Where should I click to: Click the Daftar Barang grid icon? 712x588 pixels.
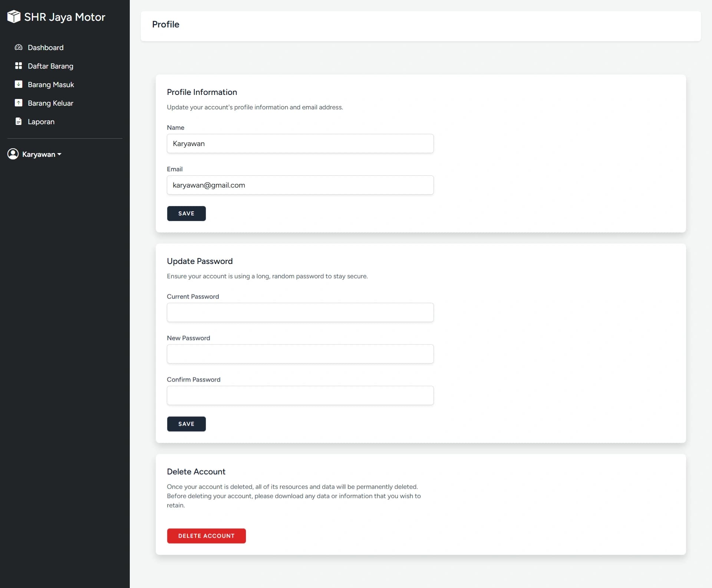(19, 66)
